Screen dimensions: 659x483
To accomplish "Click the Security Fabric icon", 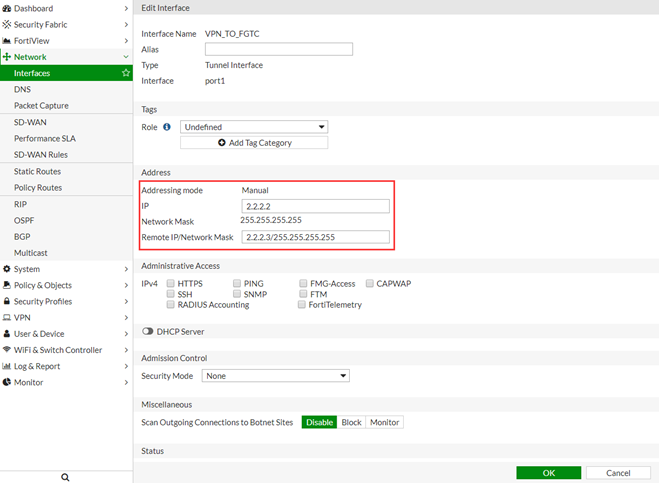I will pyautogui.click(x=7, y=24).
